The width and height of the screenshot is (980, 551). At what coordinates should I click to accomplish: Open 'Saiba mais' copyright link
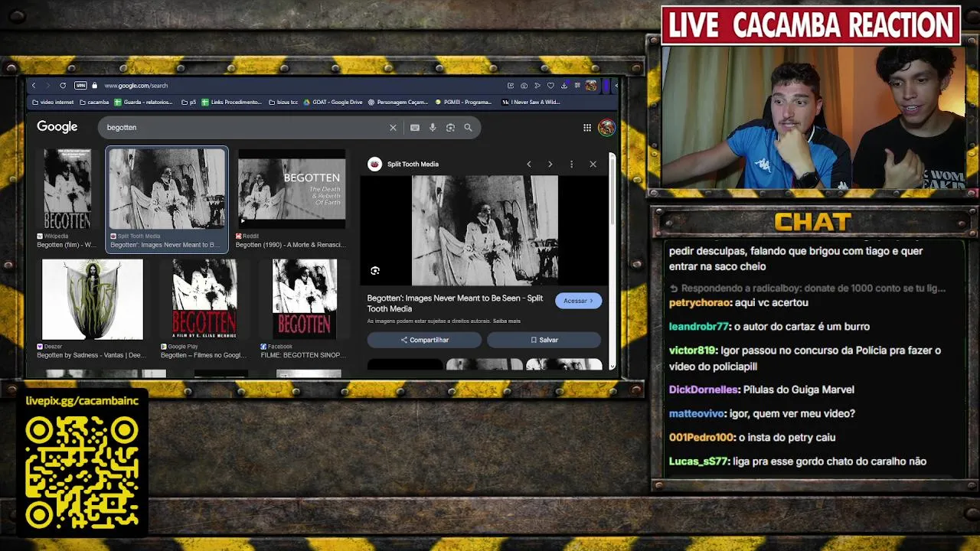[x=507, y=321]
